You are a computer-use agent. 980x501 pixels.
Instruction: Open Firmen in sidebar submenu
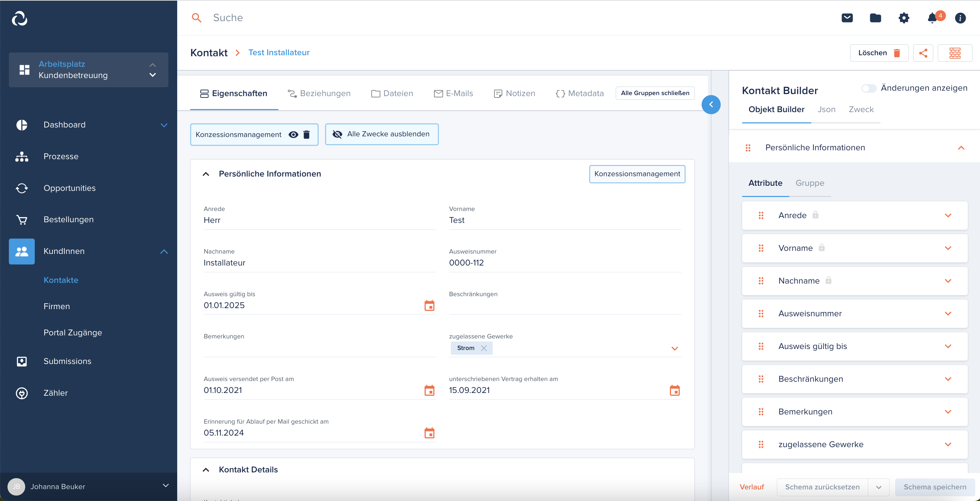tap(57, 307)
